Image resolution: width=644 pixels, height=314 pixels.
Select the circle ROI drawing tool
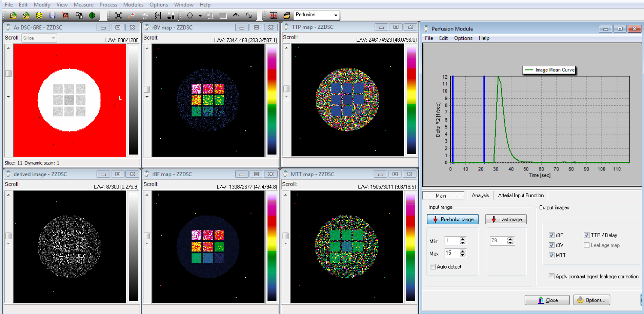coord(190,15)
